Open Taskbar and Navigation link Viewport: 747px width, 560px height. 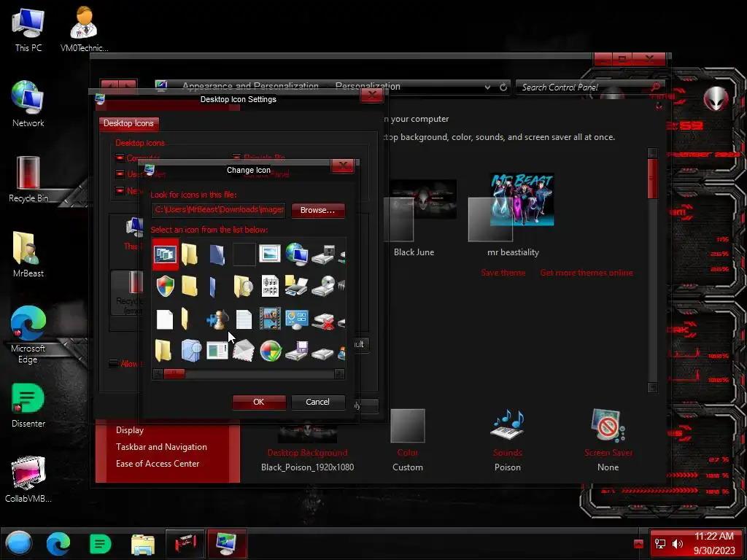pos(161,447)
